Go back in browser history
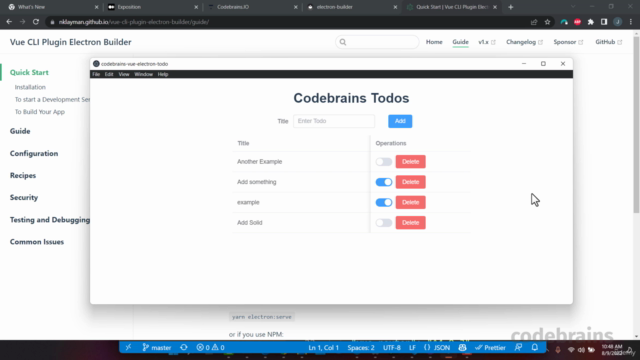The width and height of the screenshot is (640, 360). tap(9, 22)
